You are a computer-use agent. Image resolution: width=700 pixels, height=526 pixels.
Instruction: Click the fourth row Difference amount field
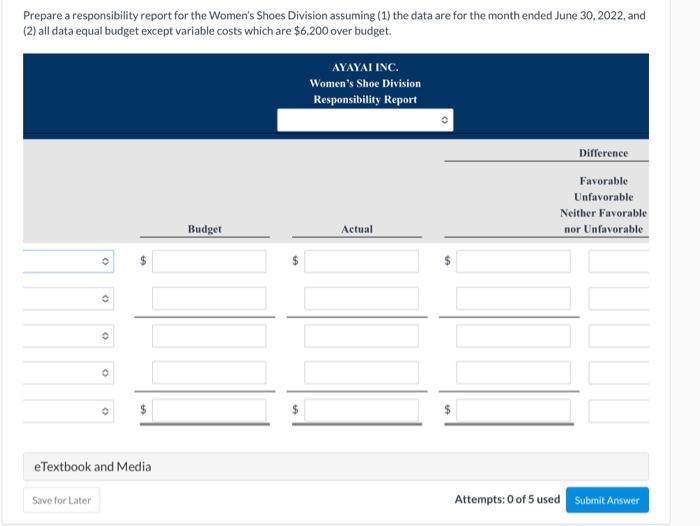(513, 373)
